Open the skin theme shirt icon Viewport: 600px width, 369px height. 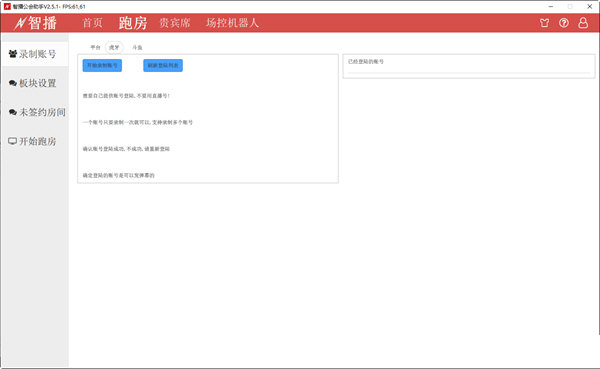pos(545,23)
